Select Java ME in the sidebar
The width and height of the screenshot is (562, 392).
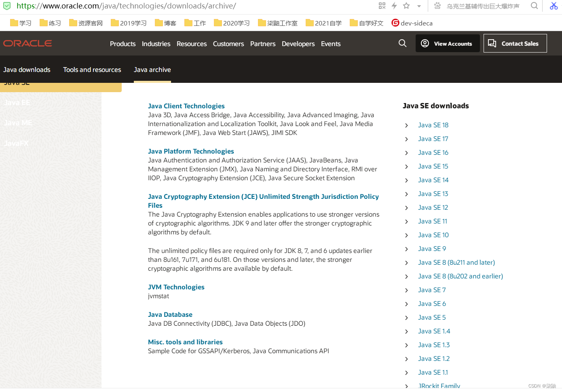(x=18, y=123)
